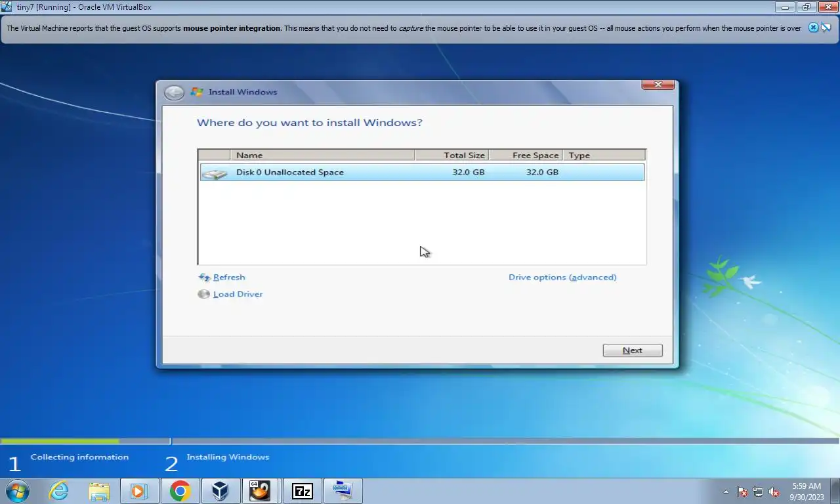This screenshot has height=504, width=840.
Task: Click the Load Driver disc icon
Action: (204, 295)
